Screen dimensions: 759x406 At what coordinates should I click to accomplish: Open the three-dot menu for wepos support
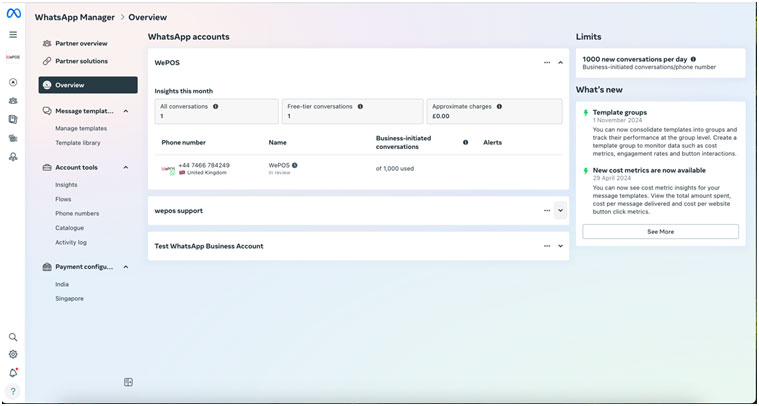click(547, 211)
